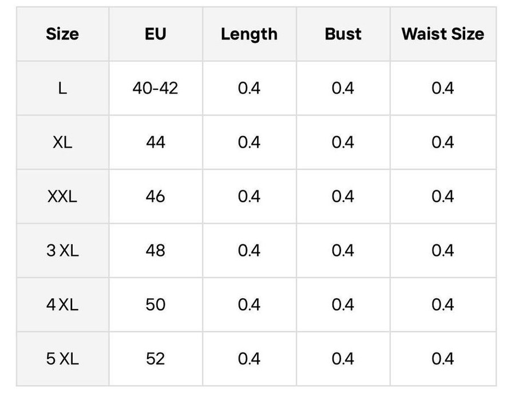Select the Length column header
The height and width of the screenshot is (420, 515).
tap(249, 34)
